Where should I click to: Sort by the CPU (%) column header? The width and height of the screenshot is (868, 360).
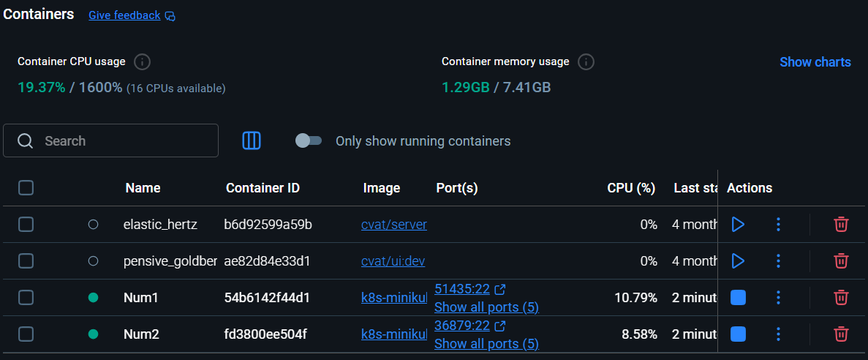coord(630,188)
